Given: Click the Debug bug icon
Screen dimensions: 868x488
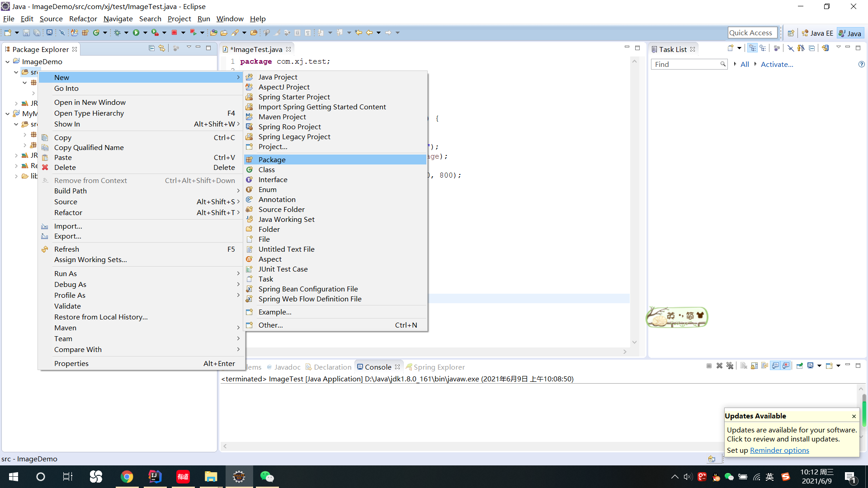Looking at the screenshot, I should coord(118,33).
